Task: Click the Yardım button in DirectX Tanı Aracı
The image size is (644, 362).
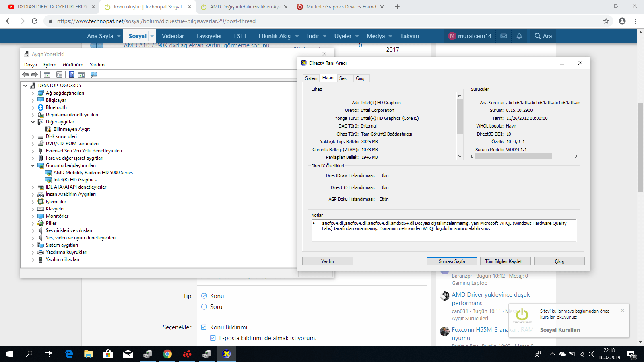Action: click(x=328, y=261)
